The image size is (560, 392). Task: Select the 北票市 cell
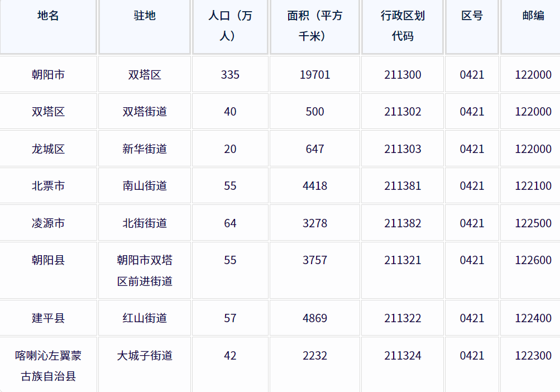[x=48, y=186]
